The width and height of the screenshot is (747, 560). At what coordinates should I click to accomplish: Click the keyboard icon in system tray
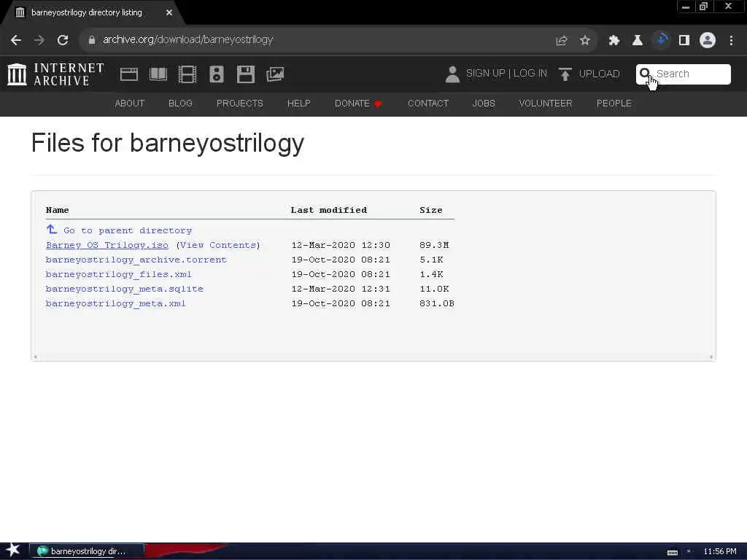[672, 552]
